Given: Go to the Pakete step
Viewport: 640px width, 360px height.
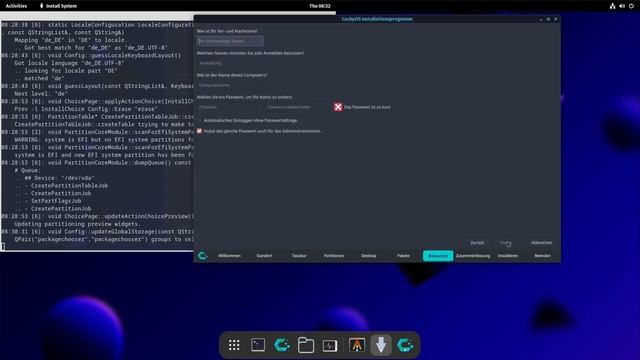Looking at the screenshot, I should 403,256.
